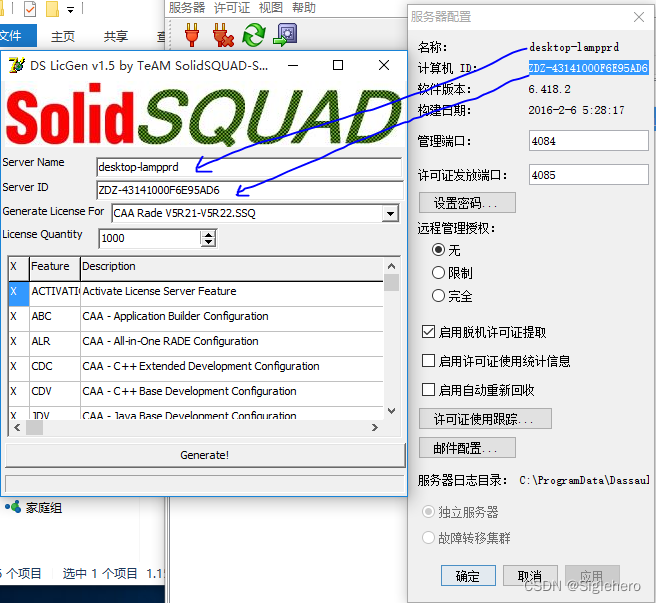Open the 许可证 menu
Image resolution: width=656 pixels, height=603 pixels.
pyautogui.click(x=232, y=8)
